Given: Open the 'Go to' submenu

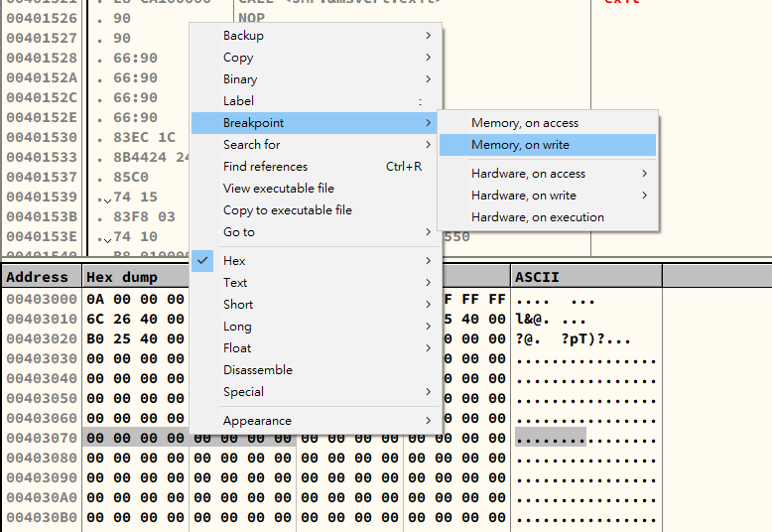Looking at the screenshot, I should point(238,232).
